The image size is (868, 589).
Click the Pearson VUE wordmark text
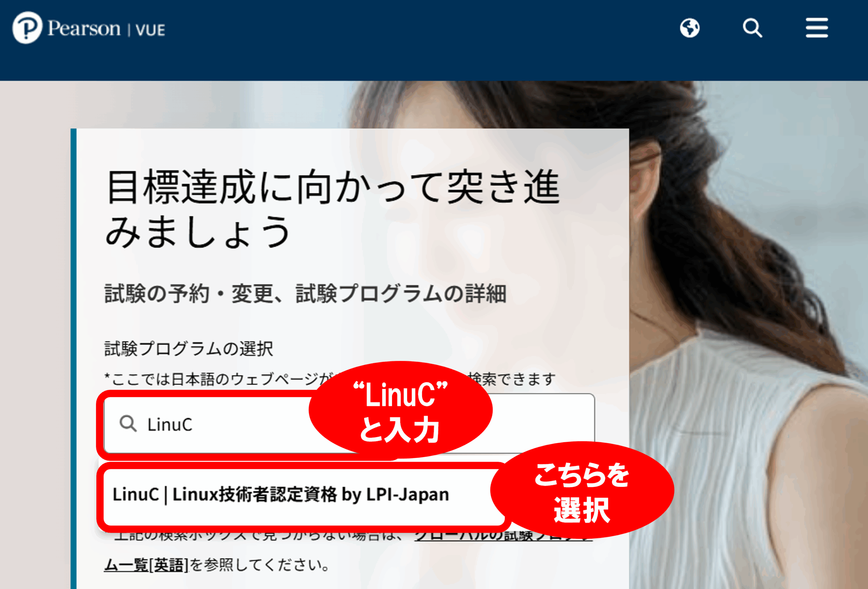pos(106,29)
